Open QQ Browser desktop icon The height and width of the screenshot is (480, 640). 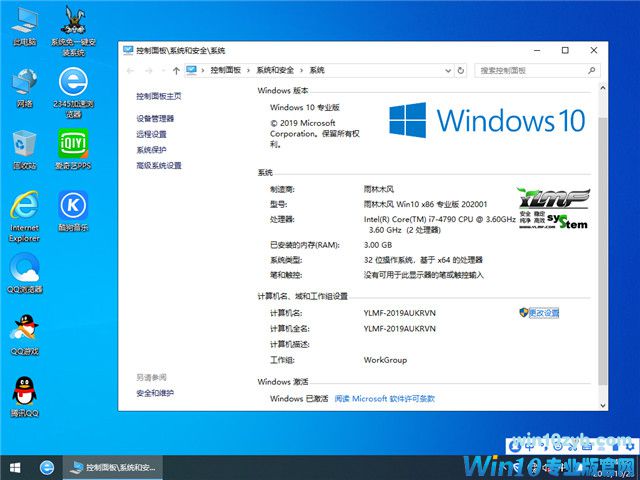(24, 273)
